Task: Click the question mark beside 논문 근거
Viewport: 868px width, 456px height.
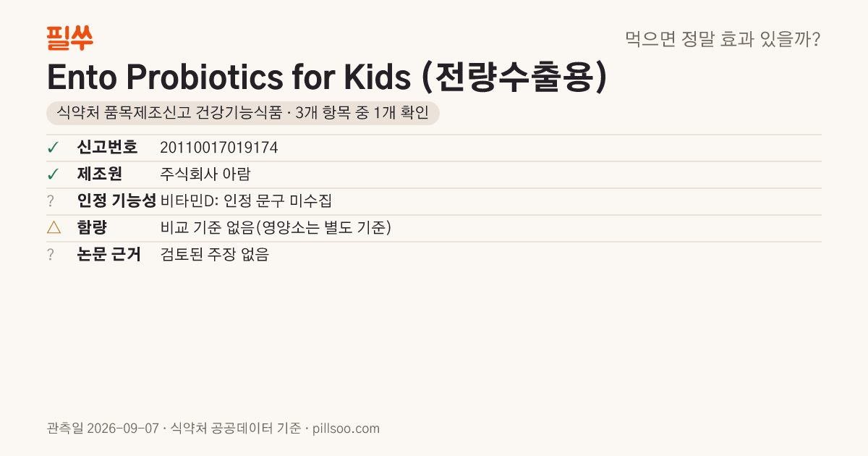Action: (x=51, y=255)
